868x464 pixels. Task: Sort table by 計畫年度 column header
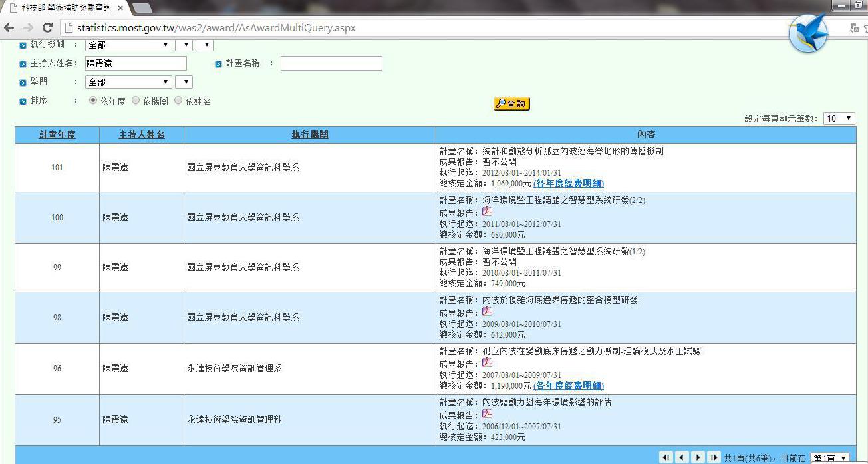(57, 135)
